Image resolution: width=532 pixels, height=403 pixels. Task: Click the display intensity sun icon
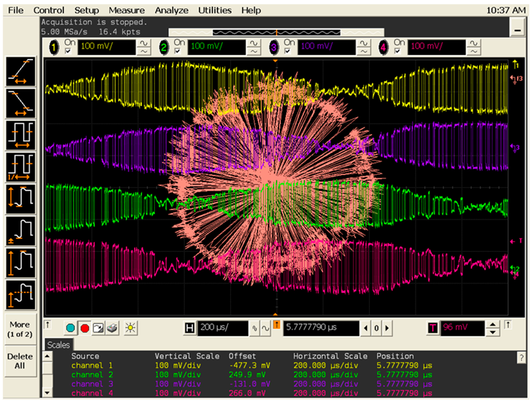pos(131,328)
